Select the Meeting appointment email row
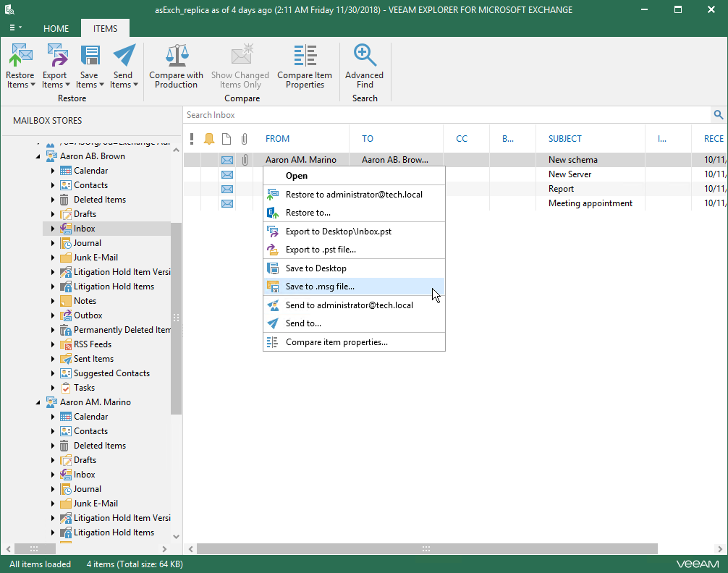 tap(590, 203)
